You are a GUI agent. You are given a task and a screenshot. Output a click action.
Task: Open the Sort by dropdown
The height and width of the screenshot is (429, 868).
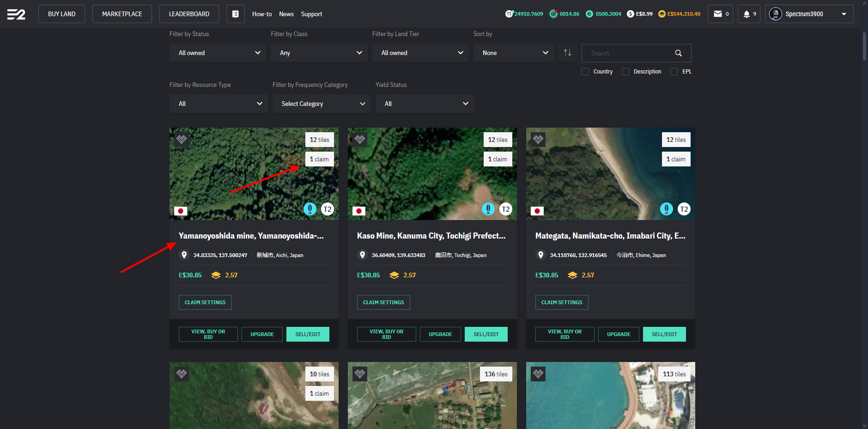(x=514, y=53)
